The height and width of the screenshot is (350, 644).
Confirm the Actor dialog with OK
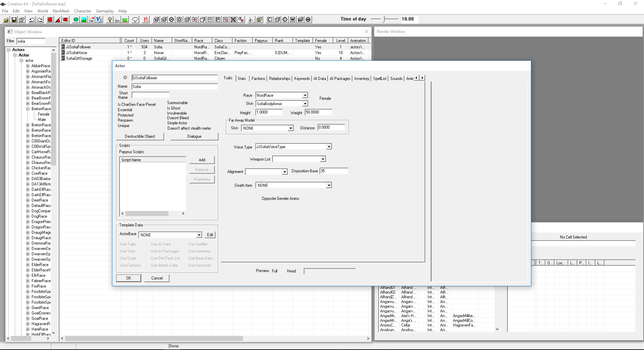129,278
